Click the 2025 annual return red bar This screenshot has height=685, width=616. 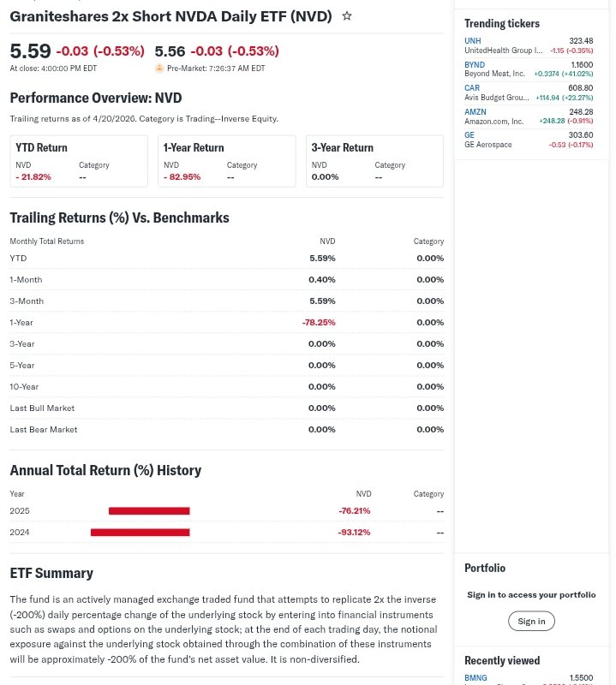[x=149, y=511]
